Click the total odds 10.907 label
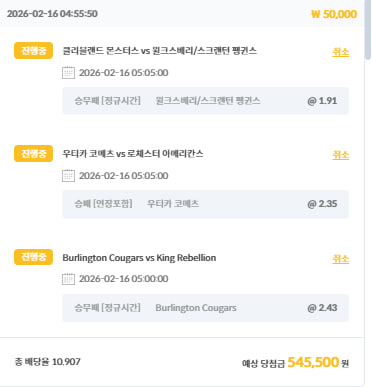 (x=47, y=362)
